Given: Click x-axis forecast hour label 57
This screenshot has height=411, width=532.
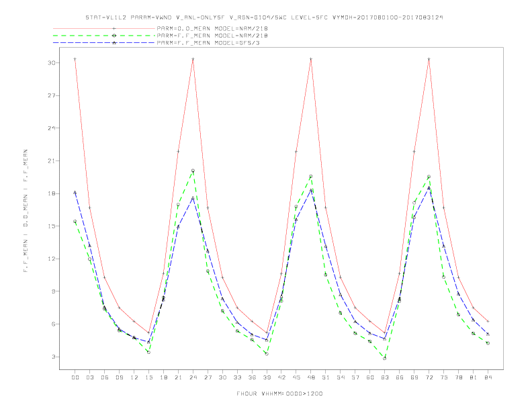Looking at the screenshot, I should pyautogui.click(x=355, y=377).
